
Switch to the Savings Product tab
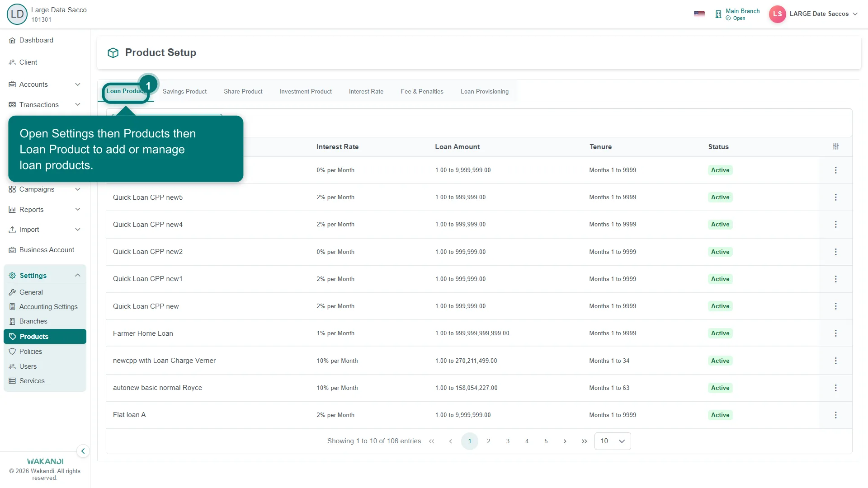(184, 91)
